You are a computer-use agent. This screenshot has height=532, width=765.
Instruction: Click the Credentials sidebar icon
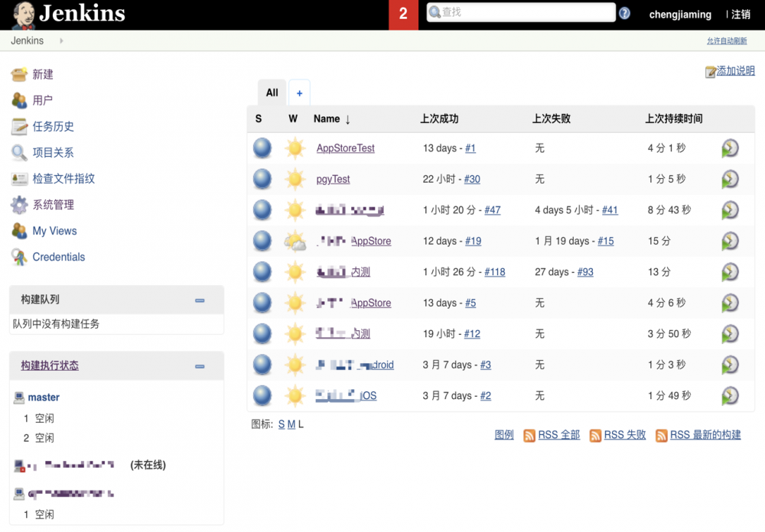pos(18,257)
